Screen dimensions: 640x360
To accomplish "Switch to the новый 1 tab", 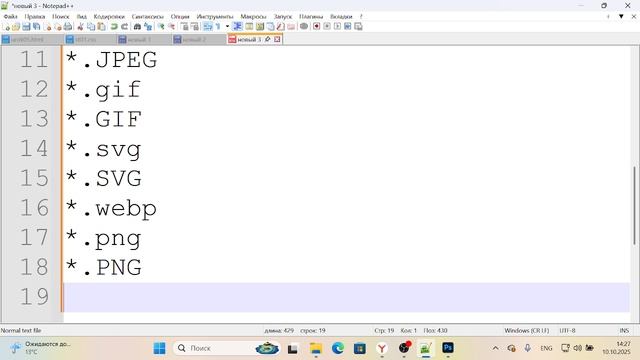I will (143, 40).
